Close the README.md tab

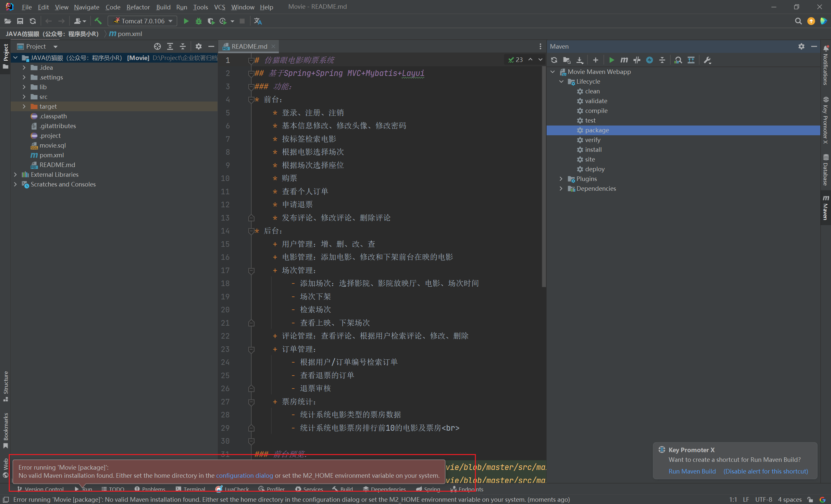coord(273,46)
